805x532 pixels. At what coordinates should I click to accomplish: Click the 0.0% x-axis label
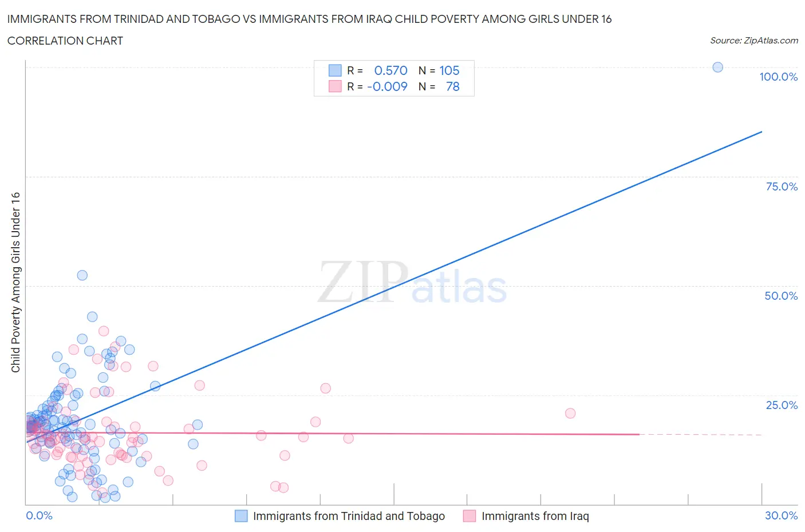coord(39,515)
